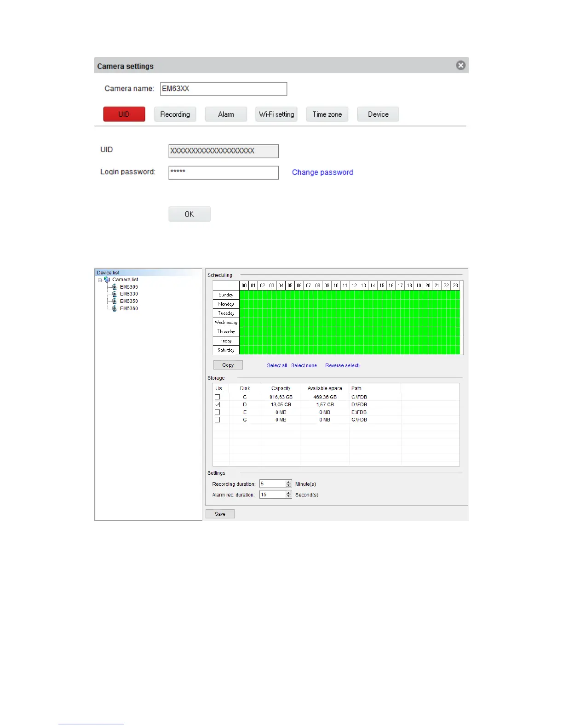Click the Thursday schedule row label
The height and width of the screenshot is (728, 563).
pyautogui.click(x=226, y=332)
